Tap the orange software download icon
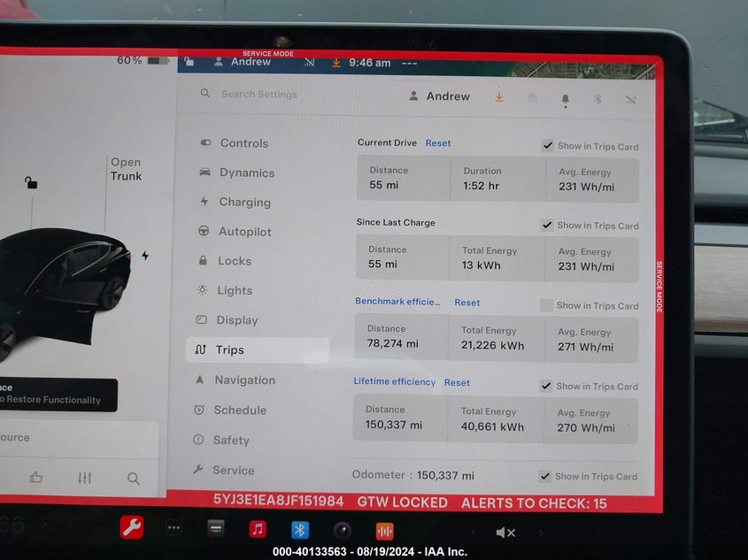 click(499, 97)
